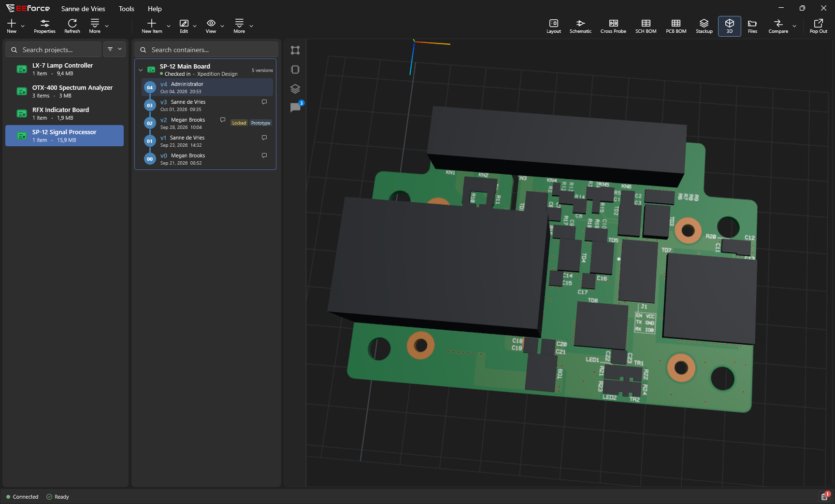The image size is (835, 504).
Task: Select the RFX Indicator Board project
Action: click(x=64, y=113)
